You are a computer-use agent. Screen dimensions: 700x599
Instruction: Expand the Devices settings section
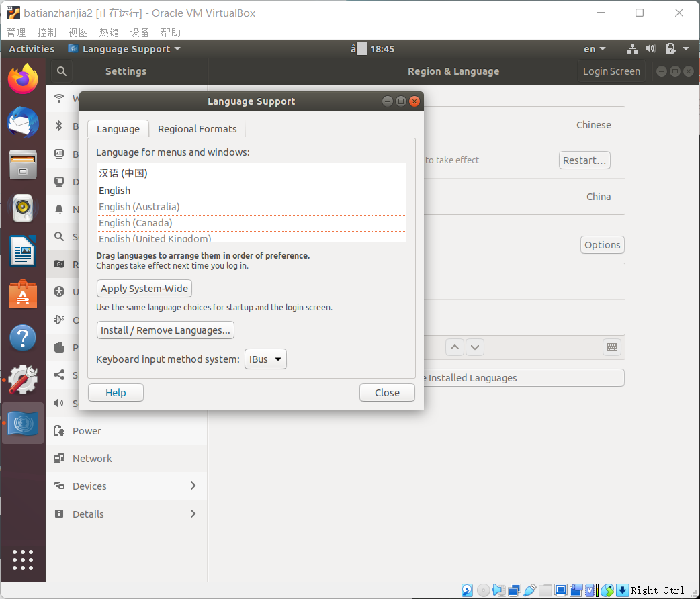click(193, 486)
